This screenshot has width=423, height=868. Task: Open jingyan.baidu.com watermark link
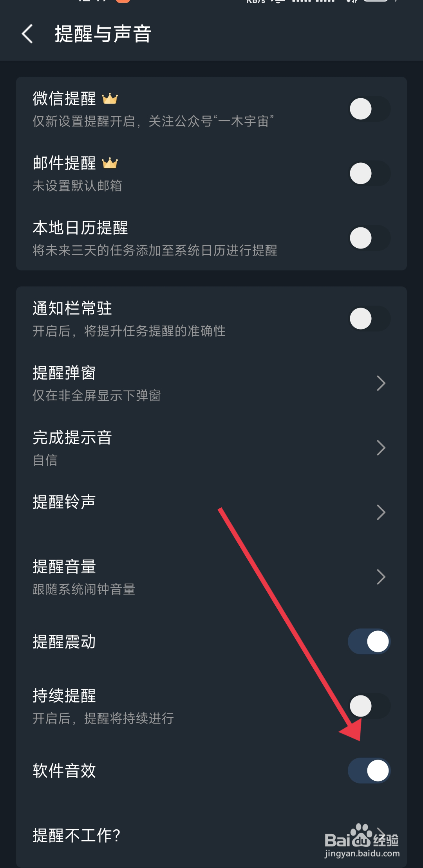click(362, 854)
